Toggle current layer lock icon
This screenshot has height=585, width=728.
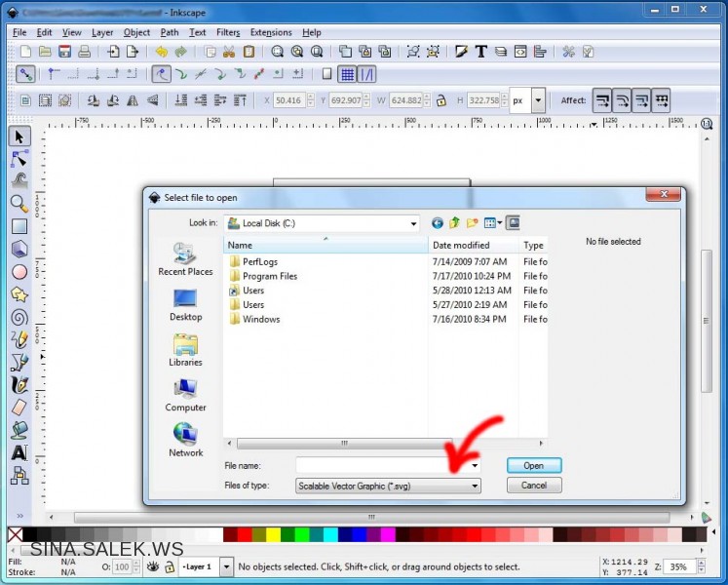coord(170,566)
